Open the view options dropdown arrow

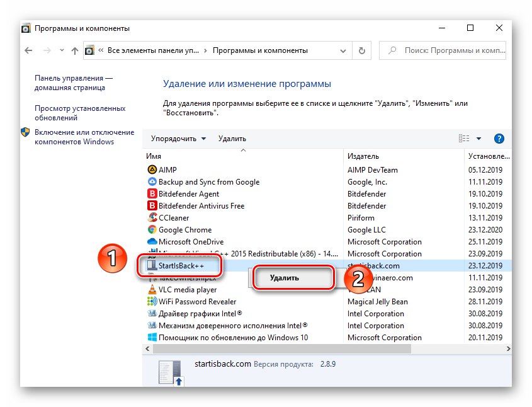point(478,139)
